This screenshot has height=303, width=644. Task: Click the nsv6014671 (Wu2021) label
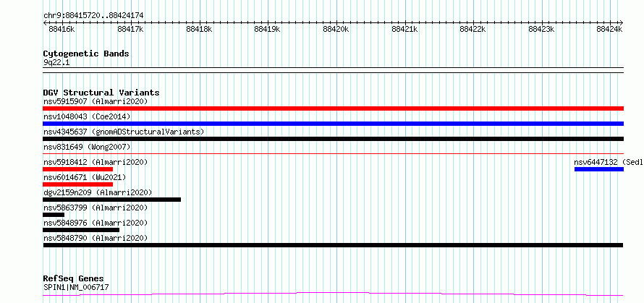tap(85, 177)
